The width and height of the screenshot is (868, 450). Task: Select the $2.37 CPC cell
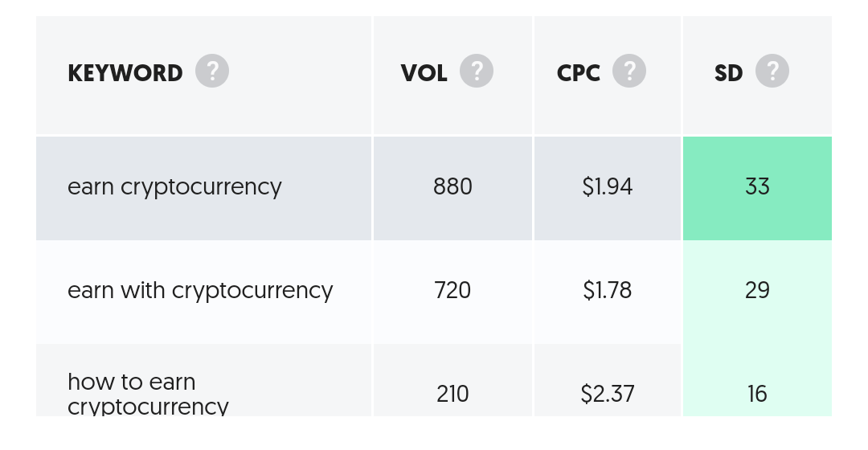pyautogui.click(x=608, y=380)
